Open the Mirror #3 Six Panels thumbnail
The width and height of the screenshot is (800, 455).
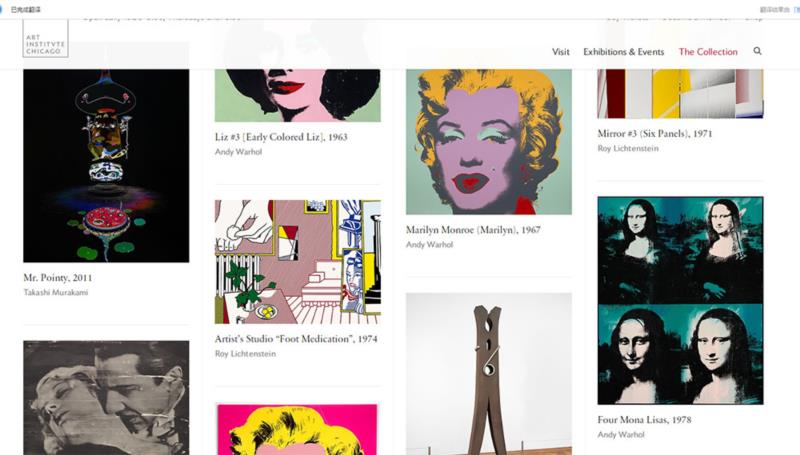[680, 94]
